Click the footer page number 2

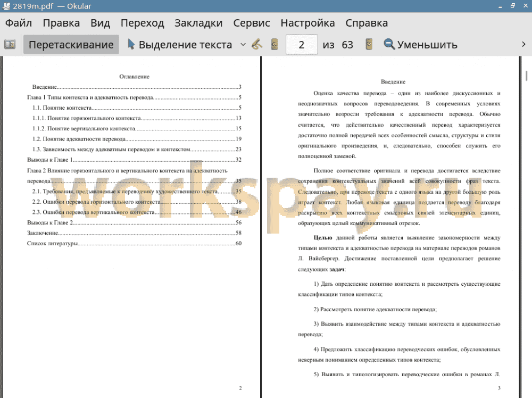coord(240,388)
